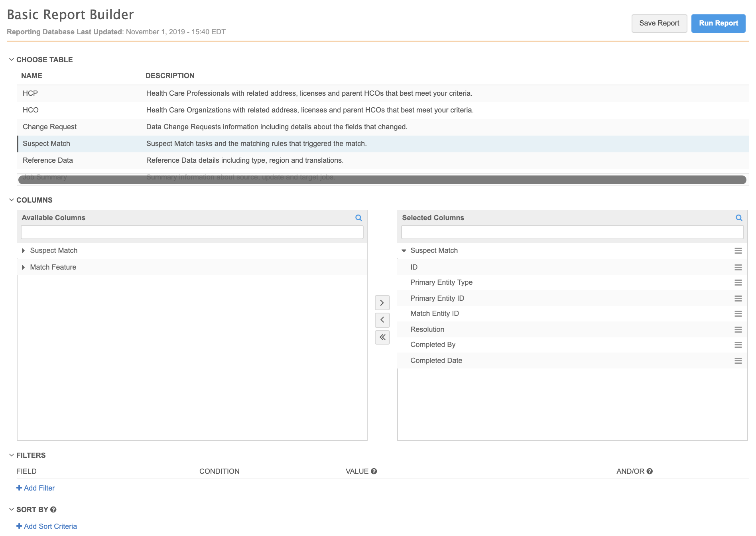Select the Reference Data table row
This screenshot has width=756, height=536.
pos(47,160)
